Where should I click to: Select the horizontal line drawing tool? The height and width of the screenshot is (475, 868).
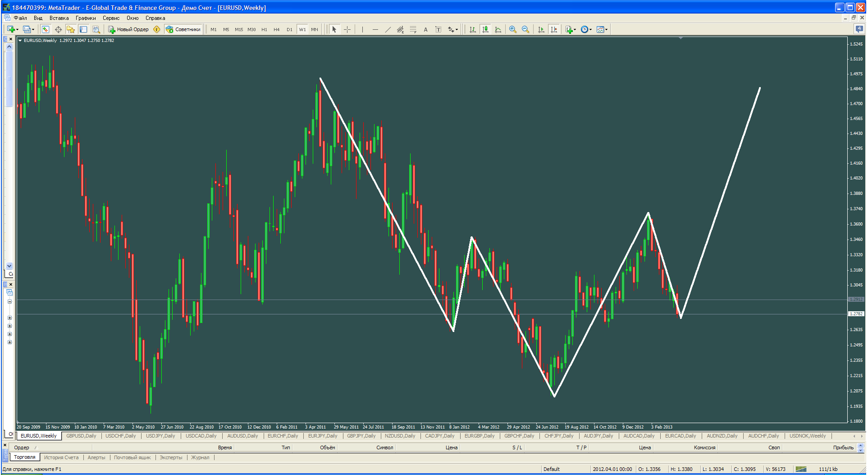click(x=375, y=29)
